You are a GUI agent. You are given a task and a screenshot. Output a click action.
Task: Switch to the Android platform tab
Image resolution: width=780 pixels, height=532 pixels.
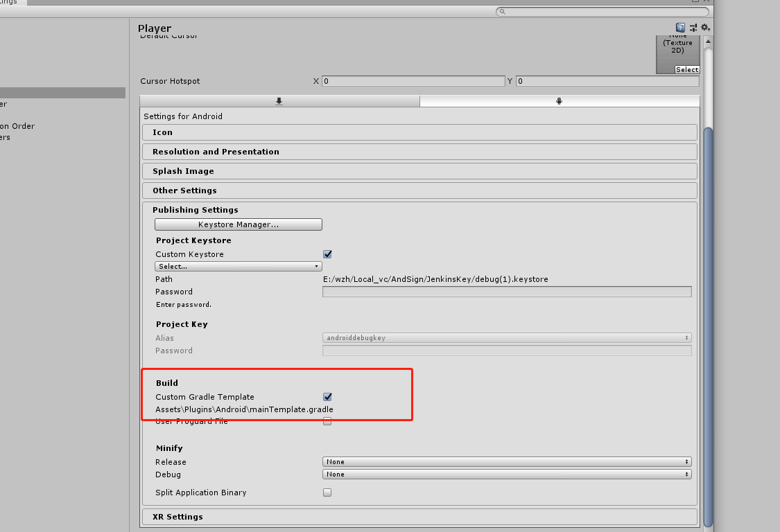click(x=560, y=101)
